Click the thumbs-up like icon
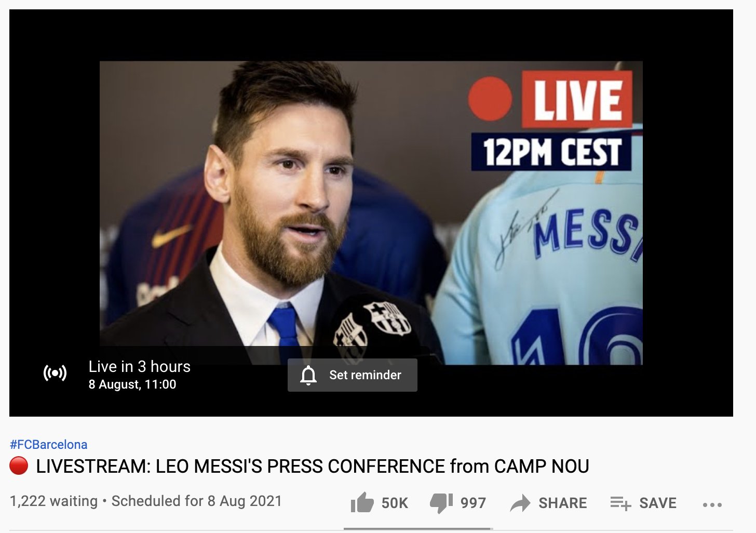The height and width of the screenshot is (533, 756). 362,502
